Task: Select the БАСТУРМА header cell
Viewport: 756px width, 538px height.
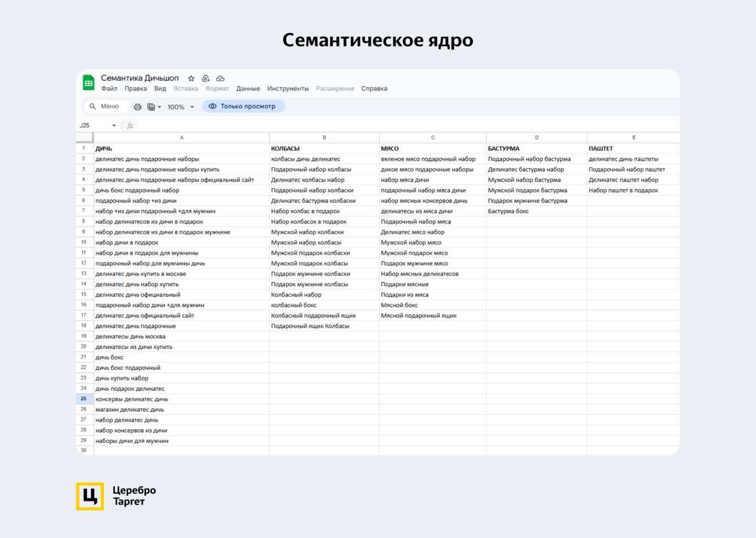Action: pos(536,148)
